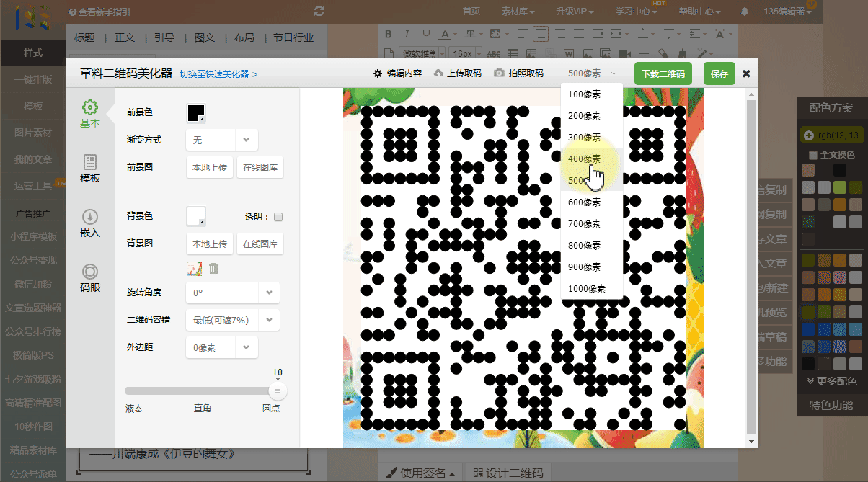Viewport: 868px width, 482px height.
Task: Toggle underline in the background editor toolbar
Action: click(x=425, y=34)
